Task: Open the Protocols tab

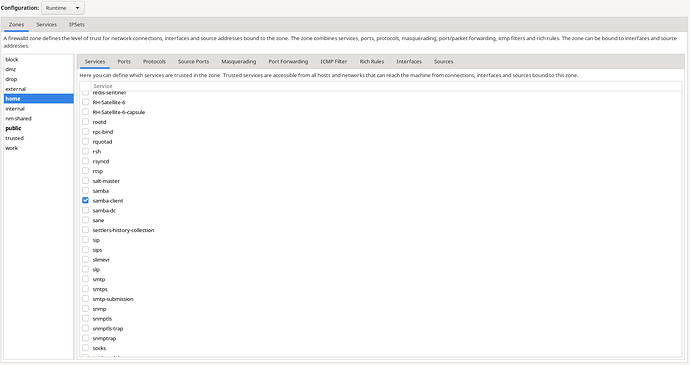Action: pos(154,62)
